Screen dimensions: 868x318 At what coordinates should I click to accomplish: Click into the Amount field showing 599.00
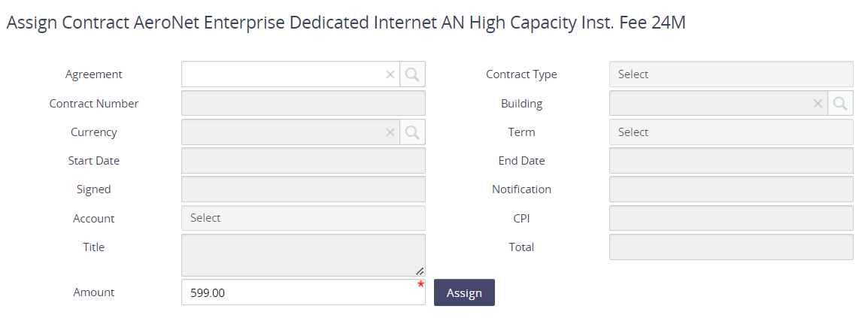click(303, 292)
